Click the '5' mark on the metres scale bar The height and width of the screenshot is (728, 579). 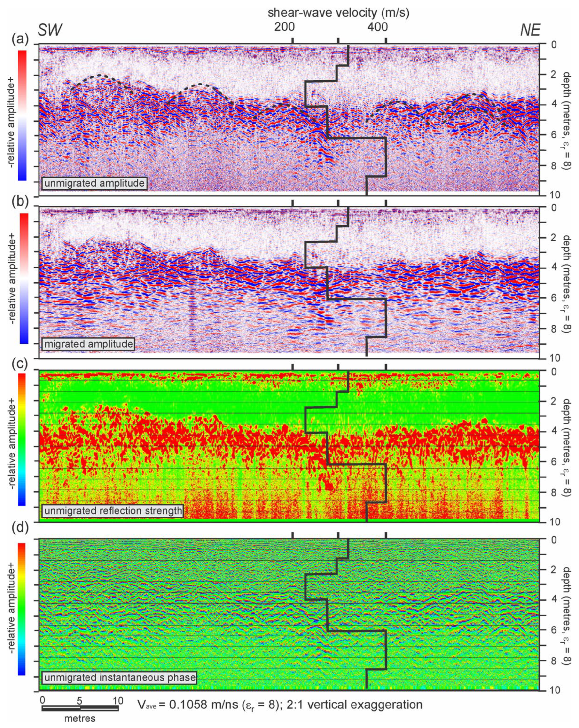pyautogui.click(x=80, y=700)
